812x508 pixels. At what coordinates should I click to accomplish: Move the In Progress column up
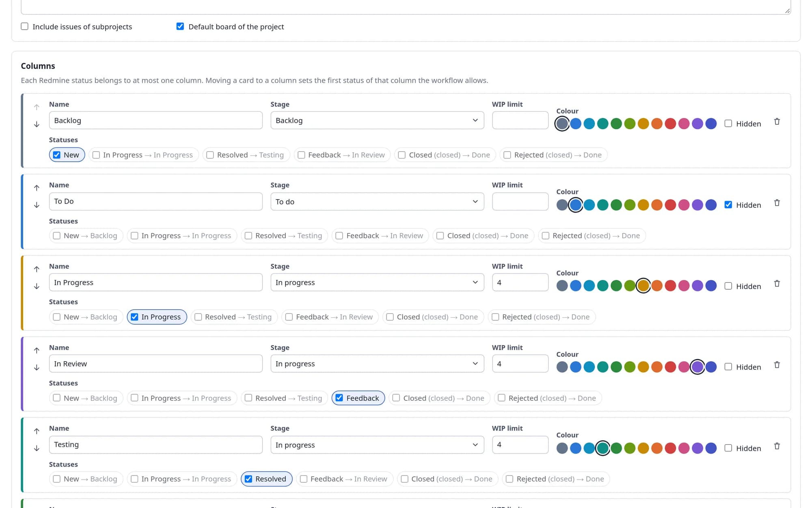click(x=37, y=269)
